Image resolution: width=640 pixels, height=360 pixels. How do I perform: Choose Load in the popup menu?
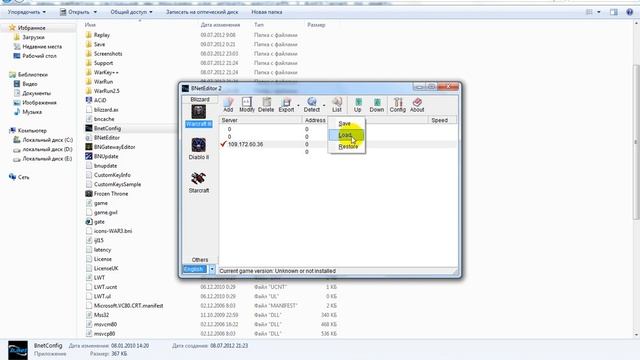click(345, 135)
